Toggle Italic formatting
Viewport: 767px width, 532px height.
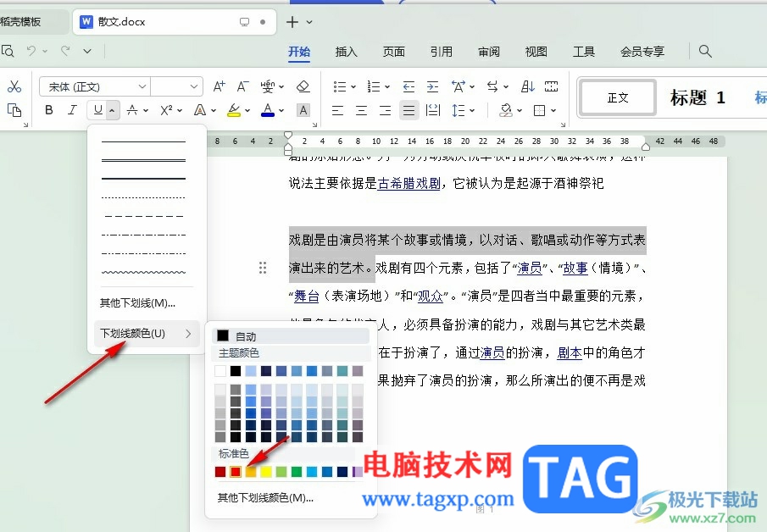pos(72,110)
